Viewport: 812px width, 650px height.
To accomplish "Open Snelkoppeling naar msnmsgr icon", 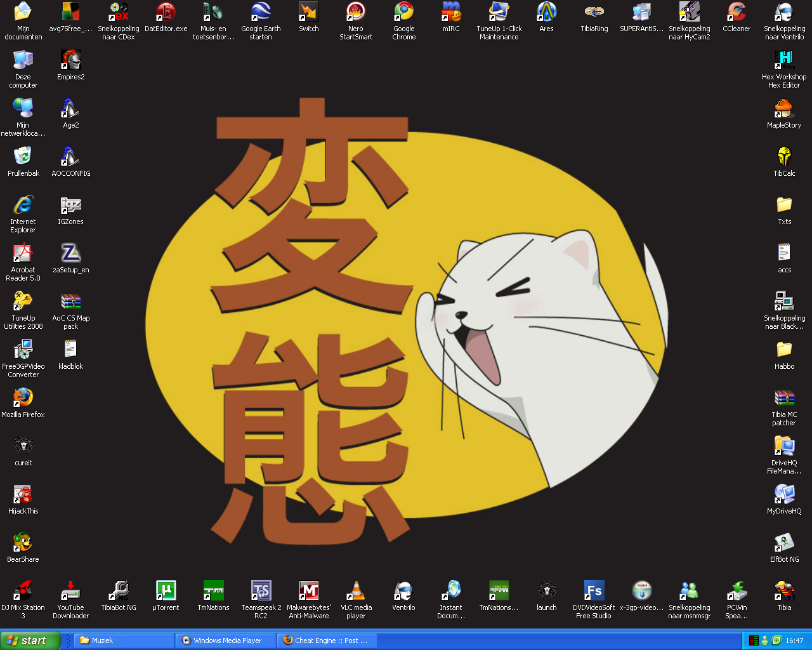I will [x=689, y=590].
